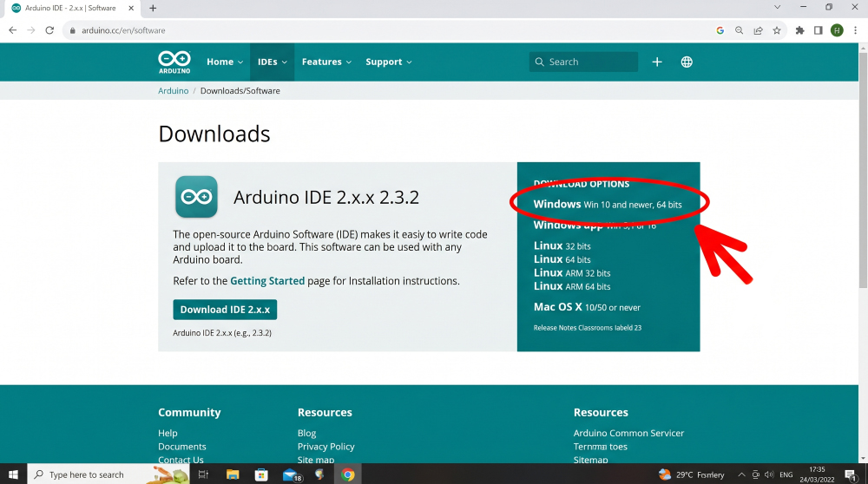Open the Chrome three-dot menu
This screenshot has height=484, width=868.
click(x=855, y=30)
